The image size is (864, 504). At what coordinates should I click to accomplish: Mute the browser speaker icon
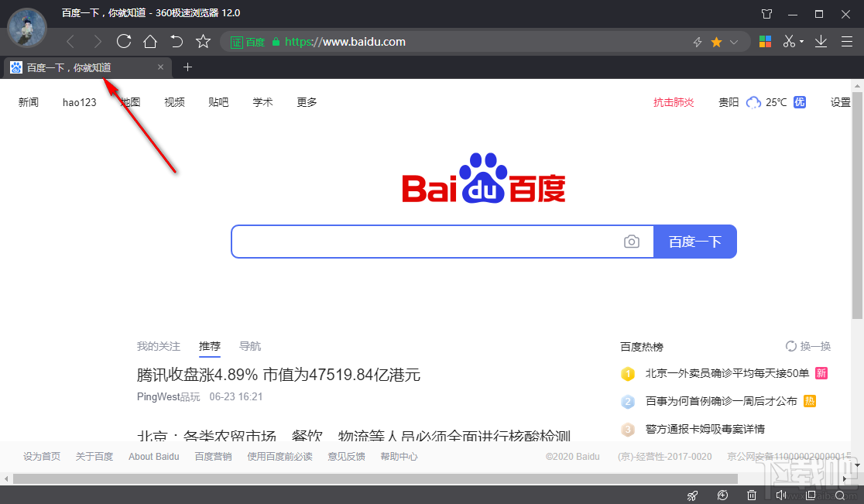(781, 495)
